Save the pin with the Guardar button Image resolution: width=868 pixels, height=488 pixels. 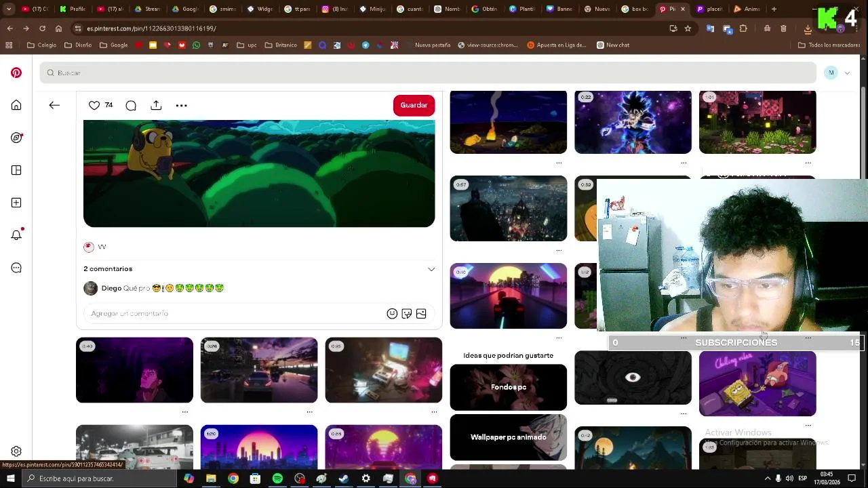point(414,105)
